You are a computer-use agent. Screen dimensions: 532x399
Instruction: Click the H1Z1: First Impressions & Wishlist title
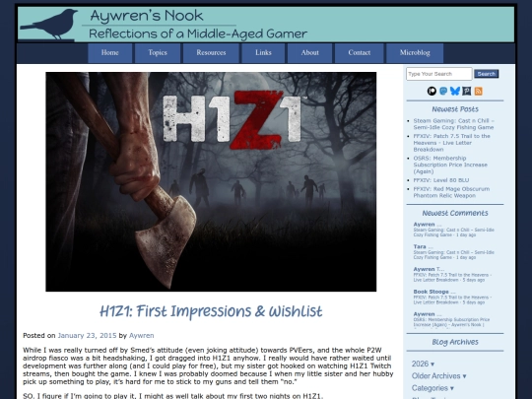click(x=211, y=311)
